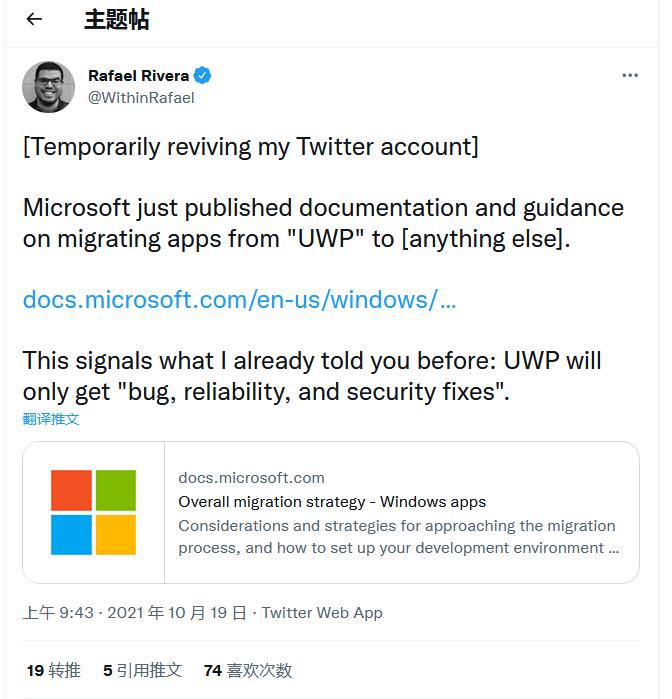View the 5 引用推文 quote tweets
This screenshot has width=672, height=699.
pos(142,671)
